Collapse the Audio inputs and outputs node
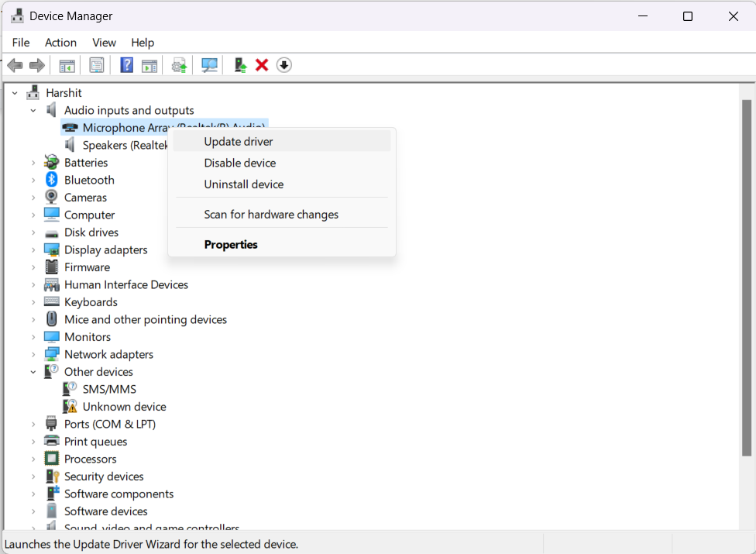 (33, 111)
